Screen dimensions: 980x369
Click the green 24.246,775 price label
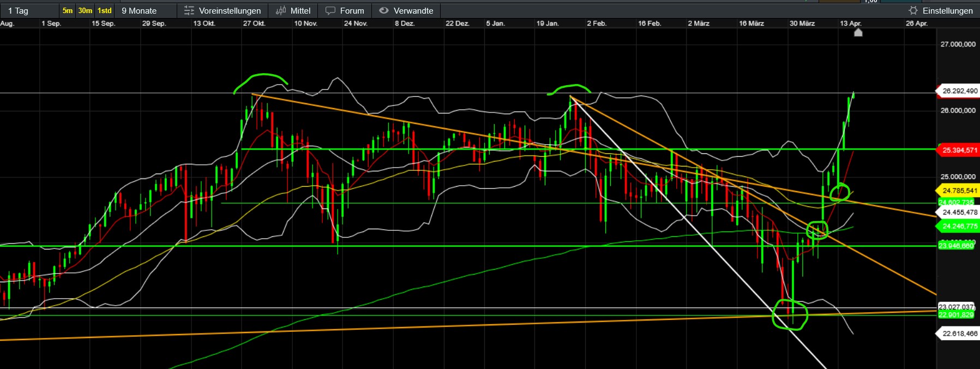pyautogui.click(x=959, y=226)
